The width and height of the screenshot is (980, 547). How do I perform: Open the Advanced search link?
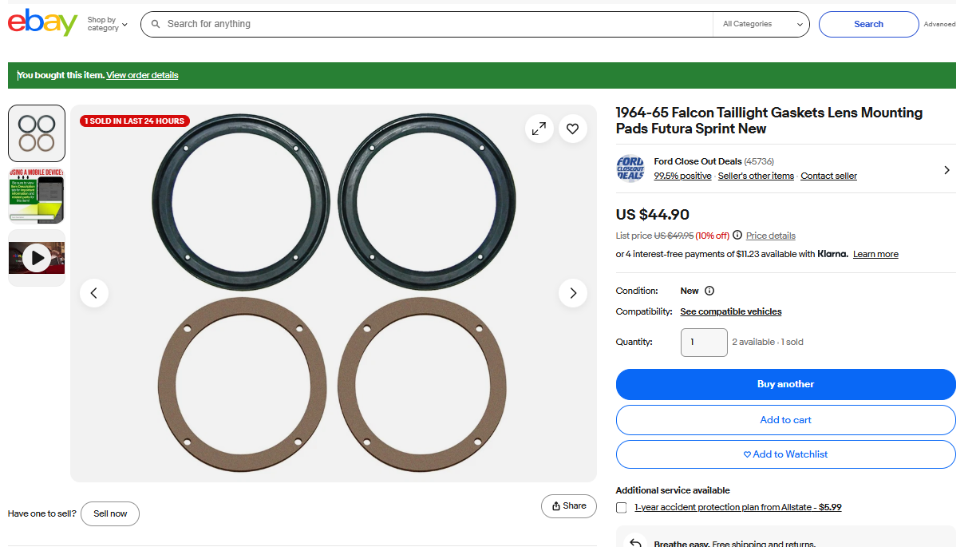(939, 24)
